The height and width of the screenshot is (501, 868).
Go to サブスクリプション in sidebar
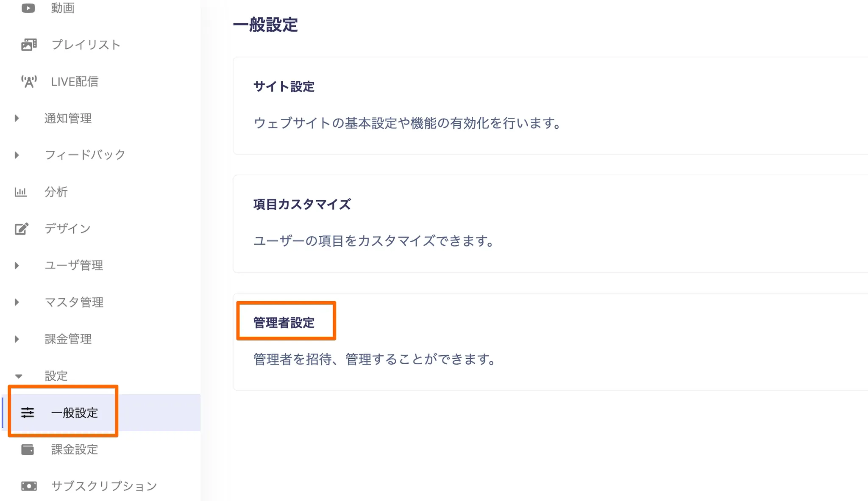pyautogui.click(x=104, y=486)
